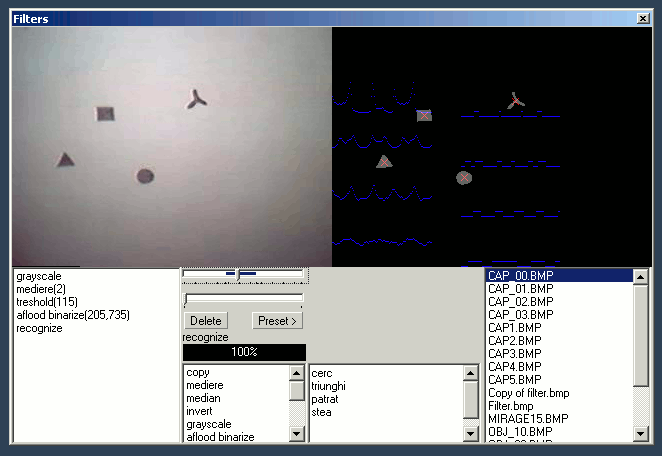Click the circle in the source image
This screenshot has height=456, width=662.
[145, 176]
